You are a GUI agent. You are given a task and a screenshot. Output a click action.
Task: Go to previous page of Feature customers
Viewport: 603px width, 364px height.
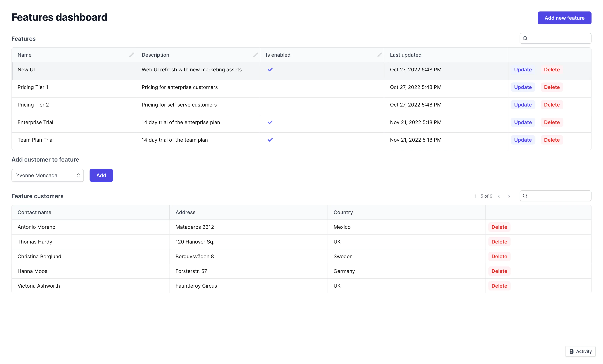point(499,196)
